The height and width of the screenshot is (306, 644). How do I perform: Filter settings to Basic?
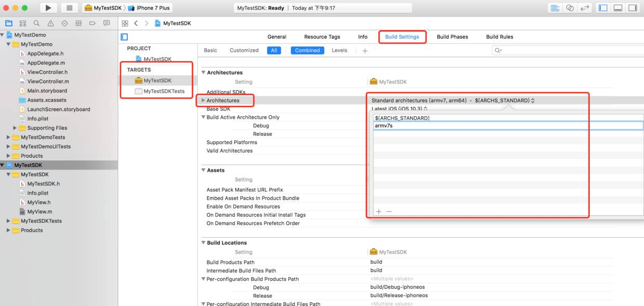coord(210,50)
